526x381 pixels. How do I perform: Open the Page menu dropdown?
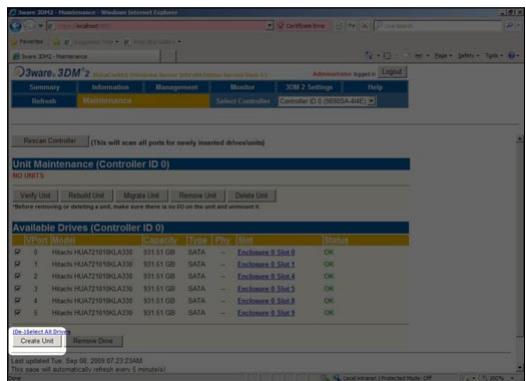coord(443,56)
